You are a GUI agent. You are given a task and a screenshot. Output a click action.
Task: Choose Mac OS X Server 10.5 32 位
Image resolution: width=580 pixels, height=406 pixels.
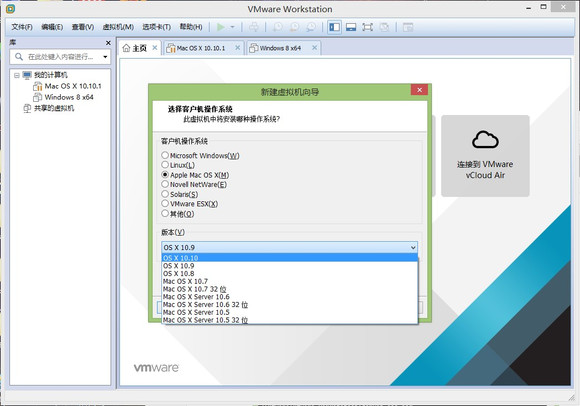click(x=290, y=320)
